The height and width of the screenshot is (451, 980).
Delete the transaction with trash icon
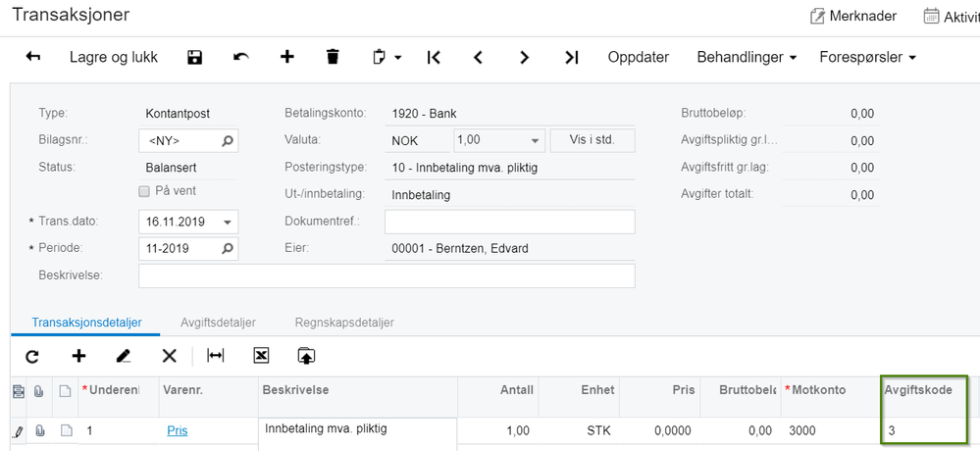(x=333, y=57)
